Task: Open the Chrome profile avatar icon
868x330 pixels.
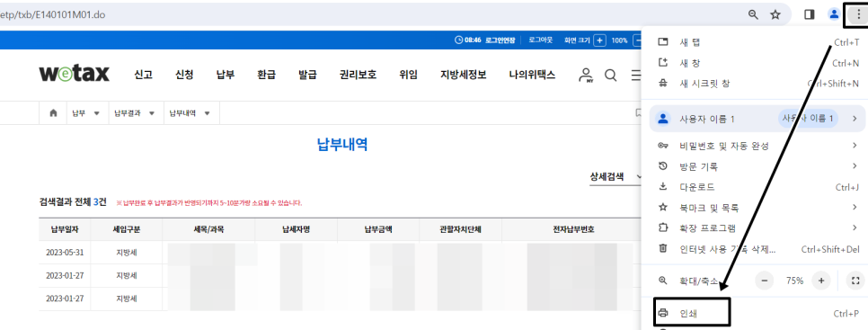Action: click(834, 15)
